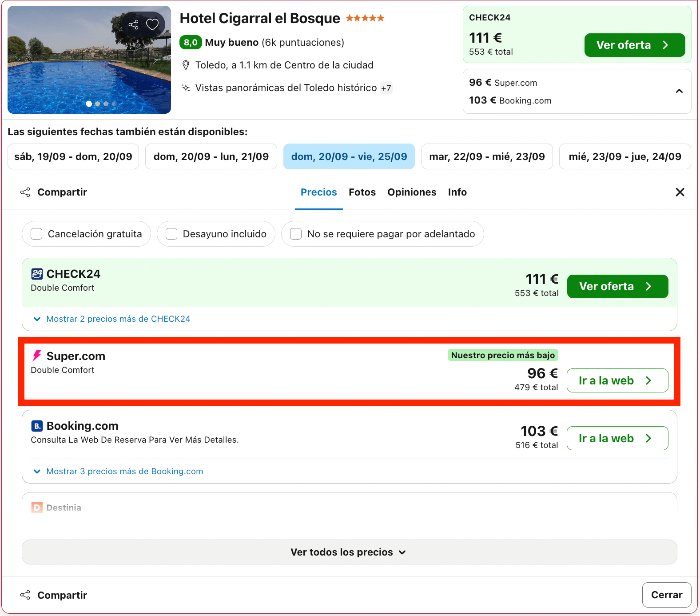Click the (6k puntuaciones) text

303,42
